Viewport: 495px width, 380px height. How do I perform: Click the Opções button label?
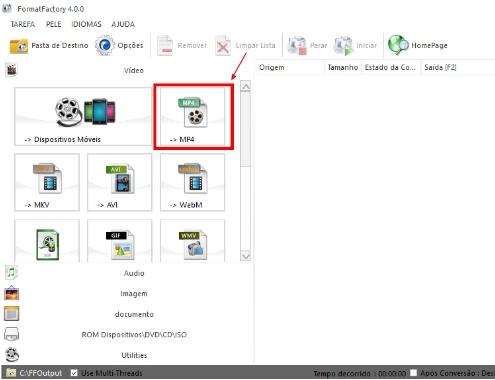tap(130, 45)
